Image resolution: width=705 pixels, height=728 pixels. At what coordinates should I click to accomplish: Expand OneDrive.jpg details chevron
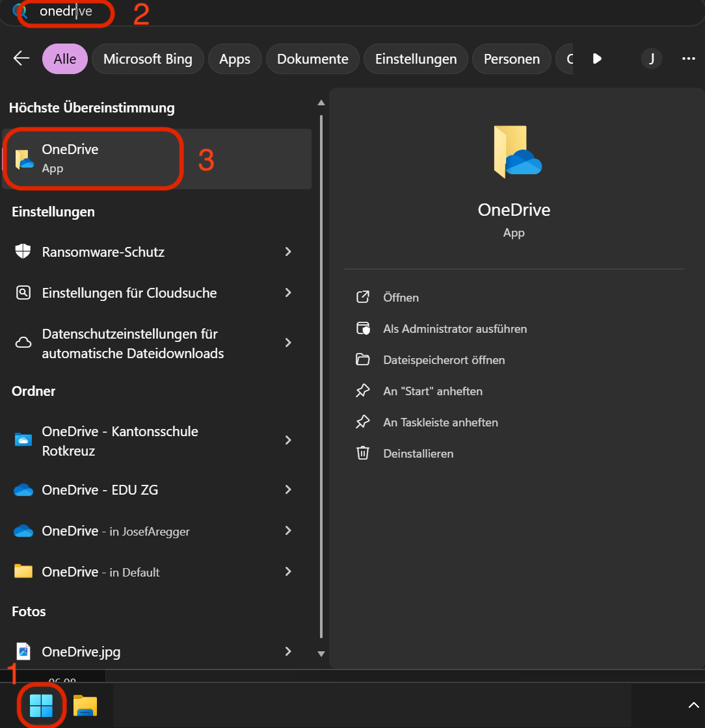coord(288,651)
